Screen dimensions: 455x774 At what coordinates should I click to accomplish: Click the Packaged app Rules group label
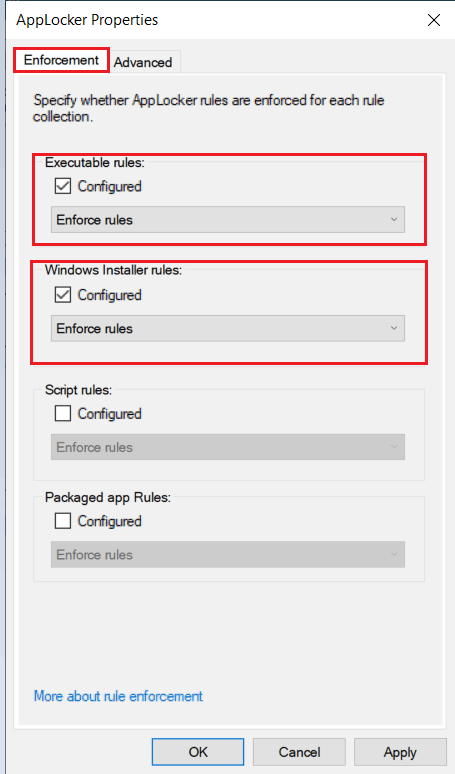(x=108, y=497)
